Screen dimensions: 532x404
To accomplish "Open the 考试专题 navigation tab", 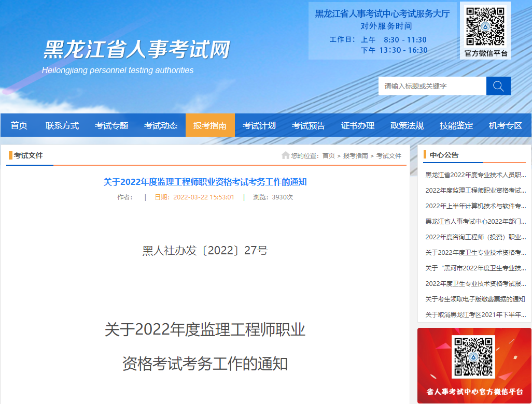I will (x=111, y=125).
